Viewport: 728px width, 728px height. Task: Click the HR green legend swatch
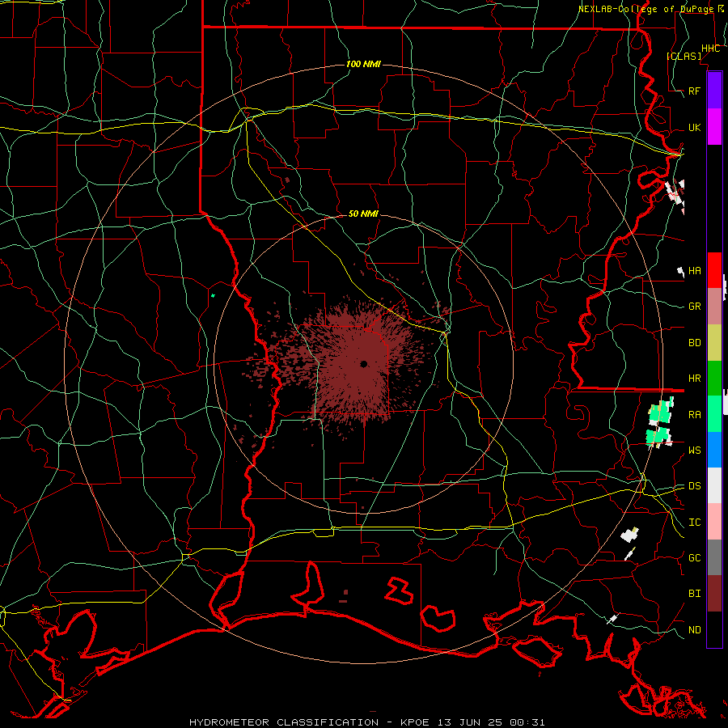click(x=714, y=379)
